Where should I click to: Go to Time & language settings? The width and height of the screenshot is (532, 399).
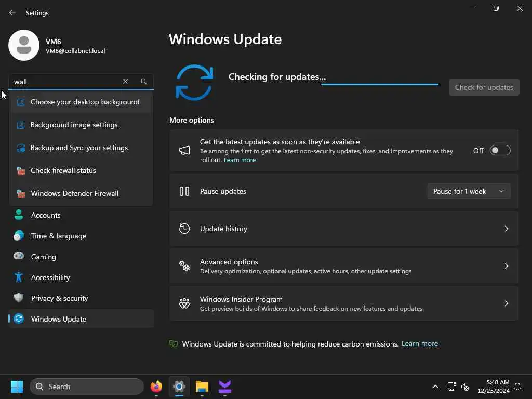coord(81,236)
